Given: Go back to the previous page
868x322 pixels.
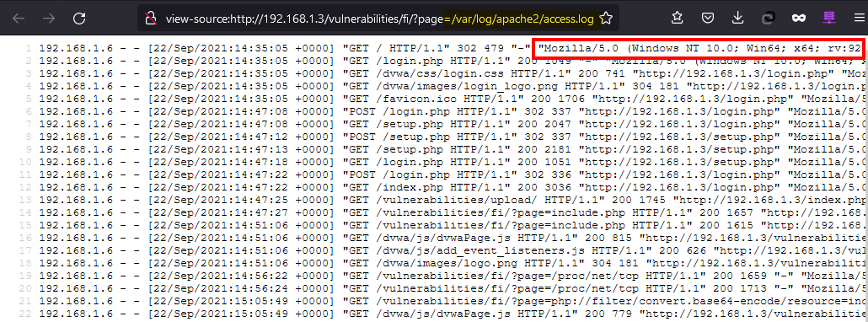Looking at the screenshot, I should click(19, 19).
